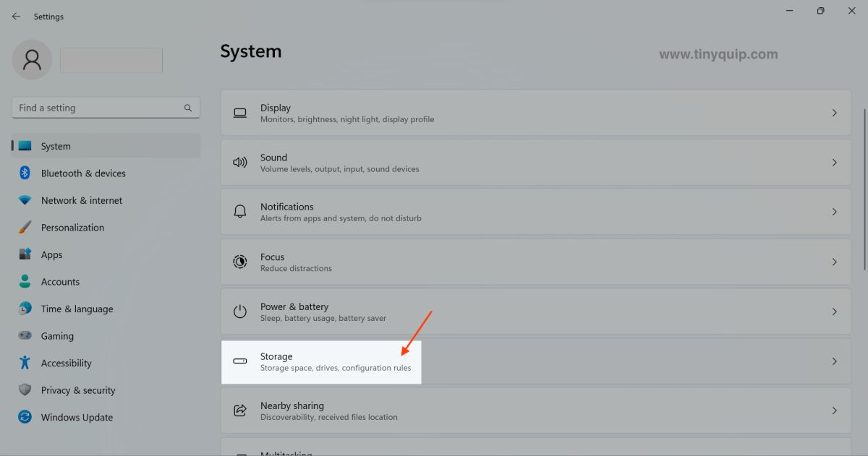Viewport: 868px width, 456px height.
Task: Open the Windows Update icon
Action: click(24, 417)
